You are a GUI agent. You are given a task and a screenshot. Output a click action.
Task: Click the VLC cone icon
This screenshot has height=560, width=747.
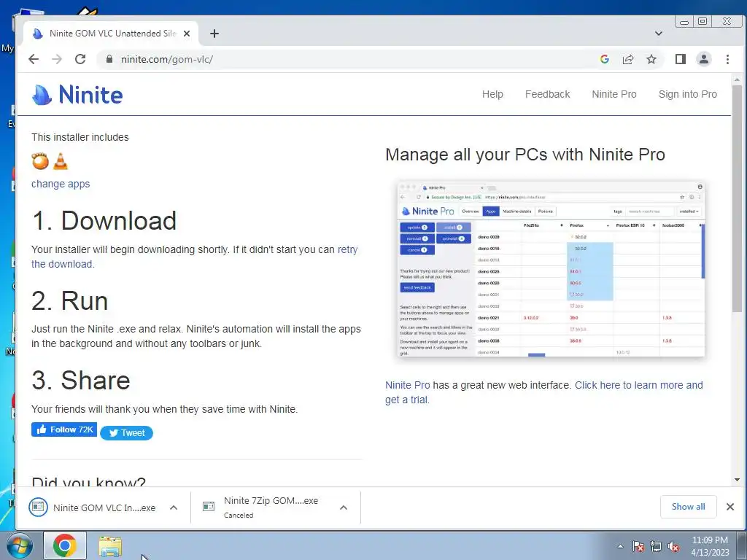click(61, 161)
